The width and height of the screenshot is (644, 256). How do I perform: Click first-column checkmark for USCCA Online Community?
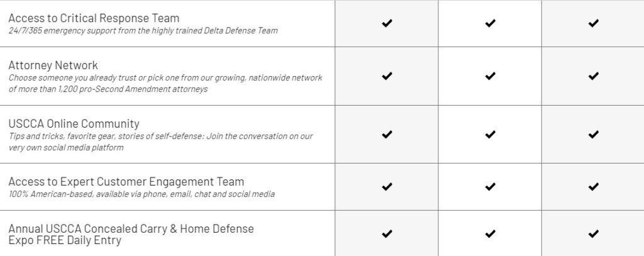tap(387, 135)
